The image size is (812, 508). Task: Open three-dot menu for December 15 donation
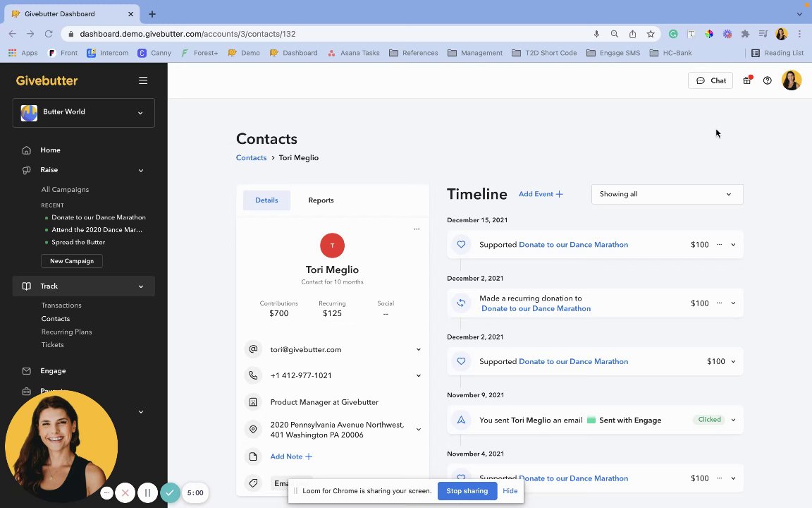(x=719, y=244)
